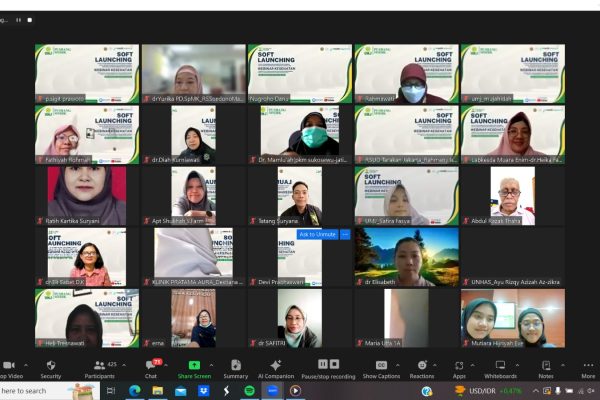Select the pajgit prasetio tile
The height and width of the screenshot is (400, 600).
click(87, 73)
